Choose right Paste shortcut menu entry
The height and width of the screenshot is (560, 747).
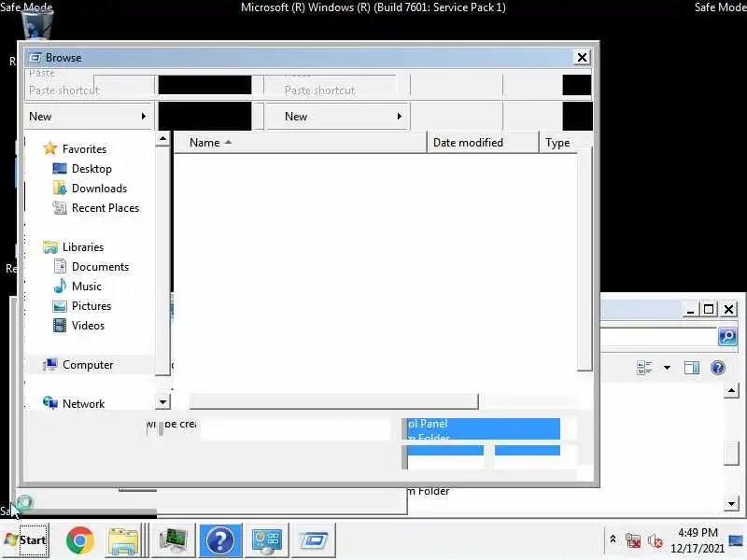[x=319, y=90]
